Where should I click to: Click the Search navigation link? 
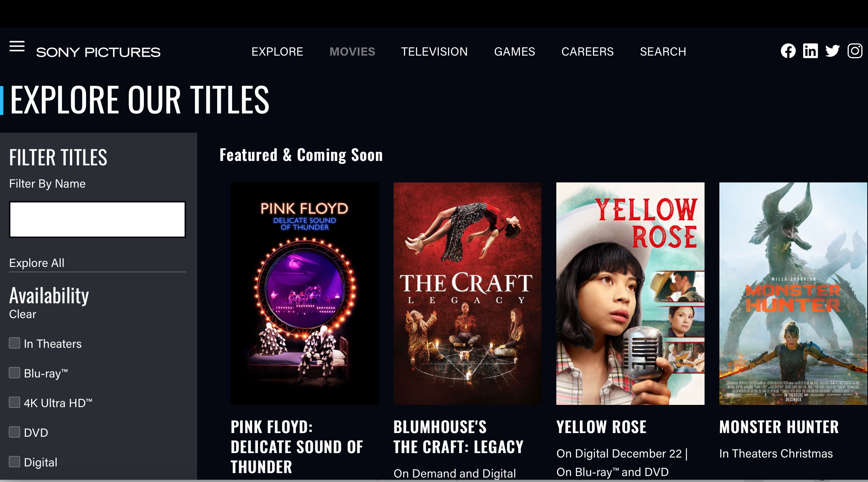pos(663,52)
